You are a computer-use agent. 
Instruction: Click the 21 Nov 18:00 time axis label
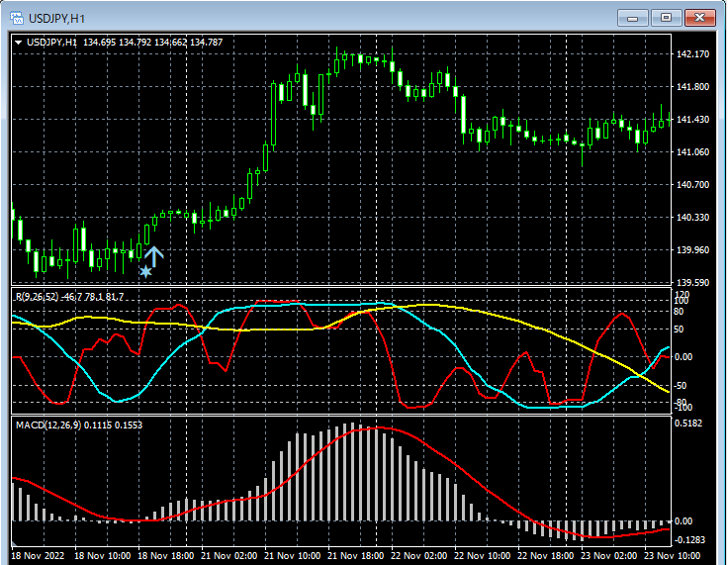tap(356, 556)
